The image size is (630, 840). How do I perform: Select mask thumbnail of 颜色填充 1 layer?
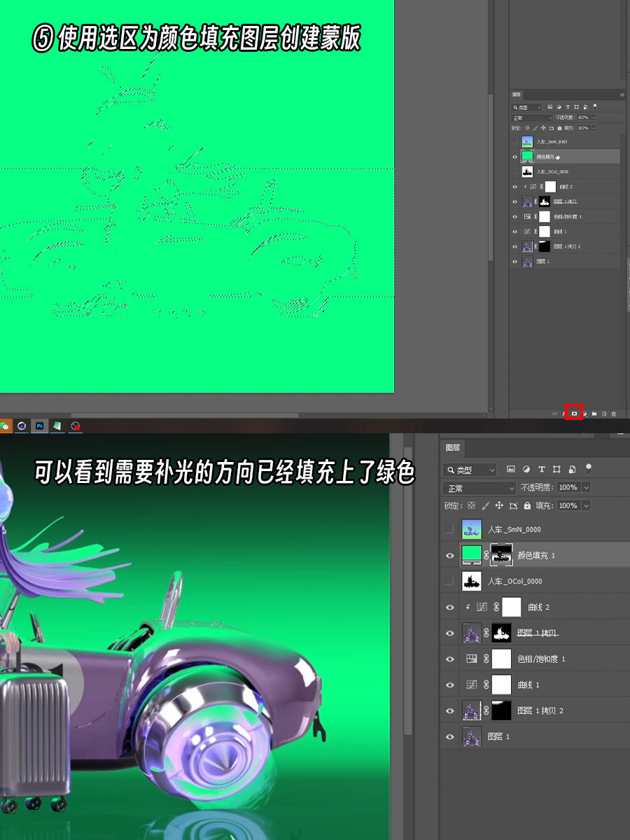pyautogui.click(x=502, y=554)
